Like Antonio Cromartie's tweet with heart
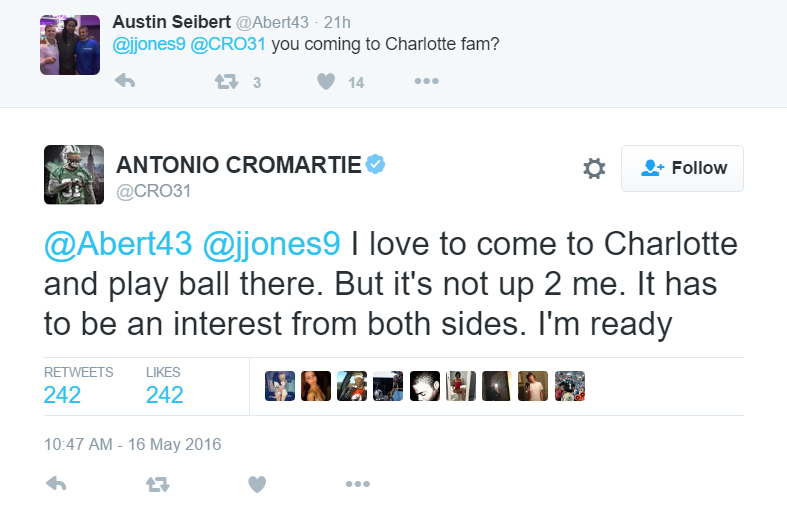Image resolution: width=787 pixels, height=531 pixels. [257, 484]
